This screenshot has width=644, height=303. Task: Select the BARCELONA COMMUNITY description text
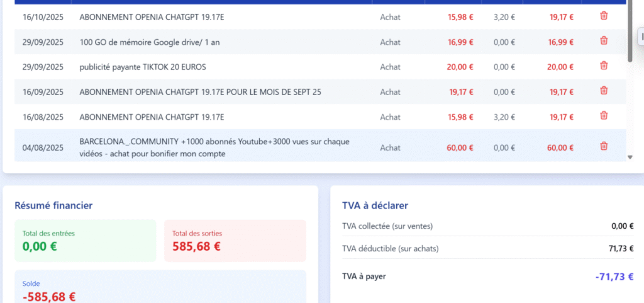(214, 148)
